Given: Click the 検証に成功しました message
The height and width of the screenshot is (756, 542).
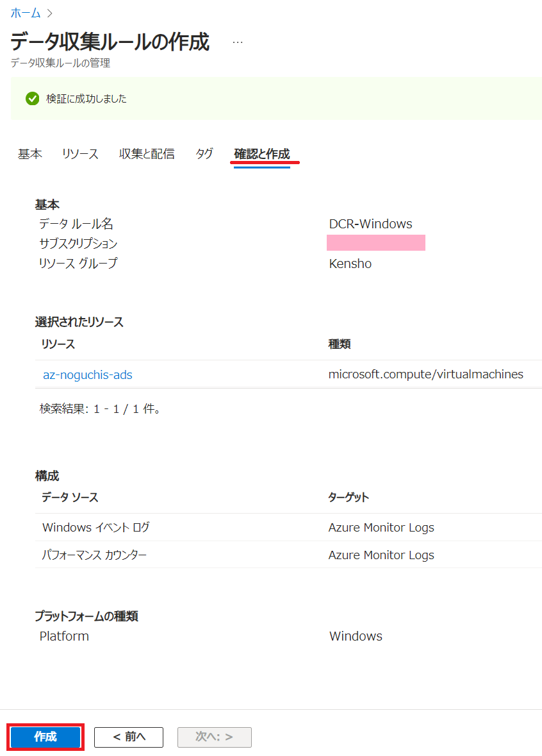Looking at the screenshot, I should coord(86,99).
